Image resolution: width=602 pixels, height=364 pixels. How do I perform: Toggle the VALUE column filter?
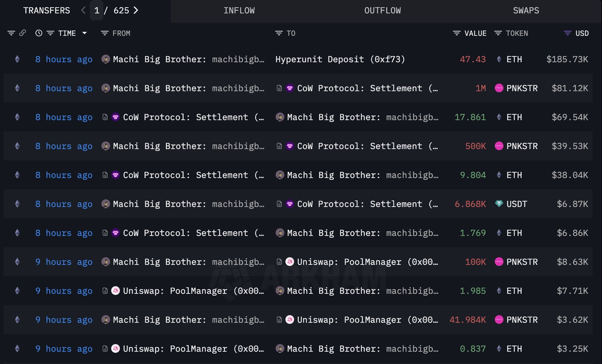(457, 33)
